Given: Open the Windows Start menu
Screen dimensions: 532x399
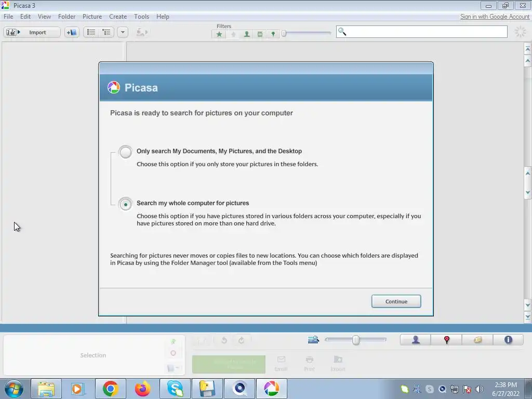Looking at the screenshot, I should [x=14, y=389].
